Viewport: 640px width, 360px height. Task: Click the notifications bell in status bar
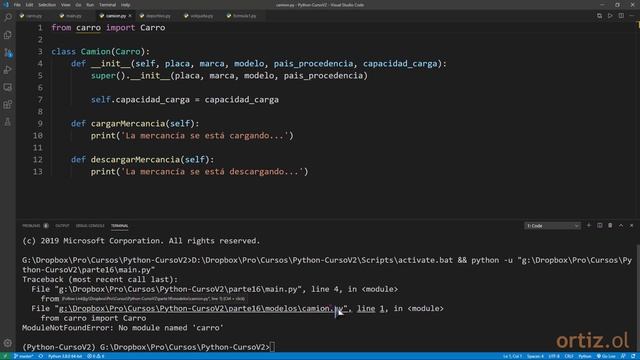633,356
